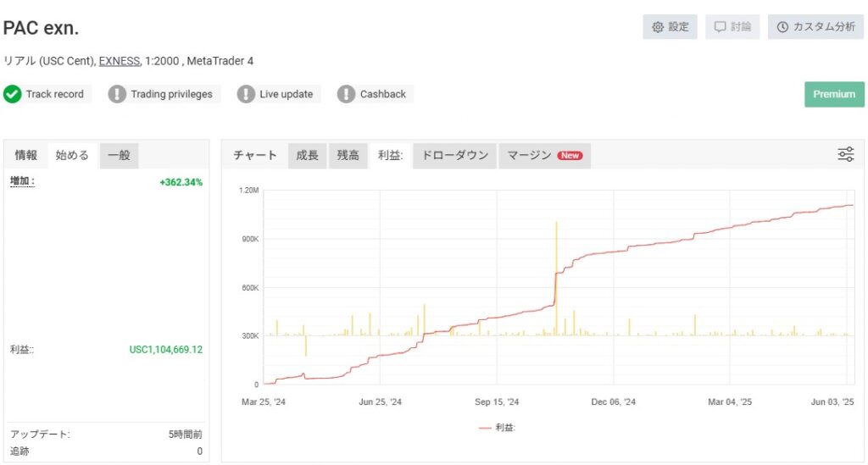Image resolution: width=868 pixels, height=465 pixels.
Task: Open chart filter settings sliders icon
Action: (845, 154)
